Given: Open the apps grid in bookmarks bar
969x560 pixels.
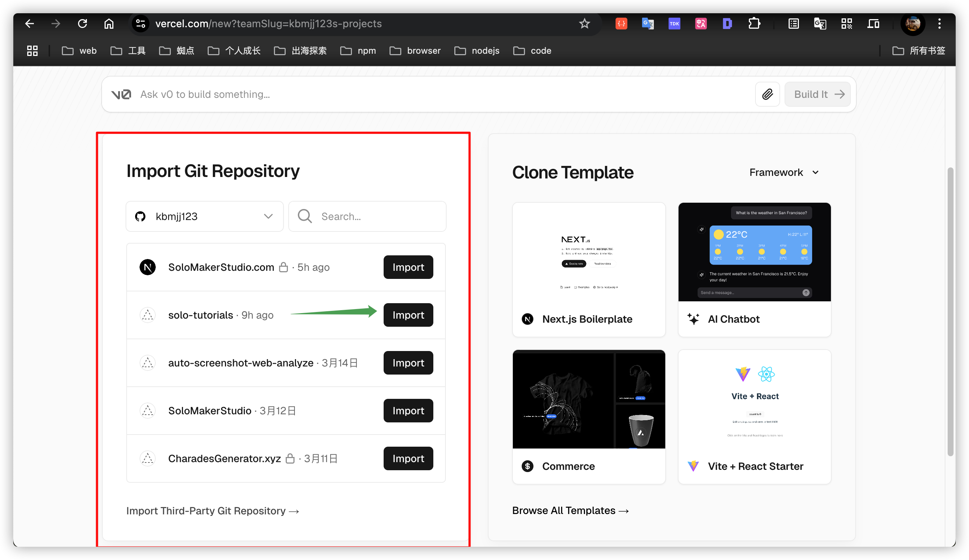Looking at the screenshot, I should (x=32, y=51).
